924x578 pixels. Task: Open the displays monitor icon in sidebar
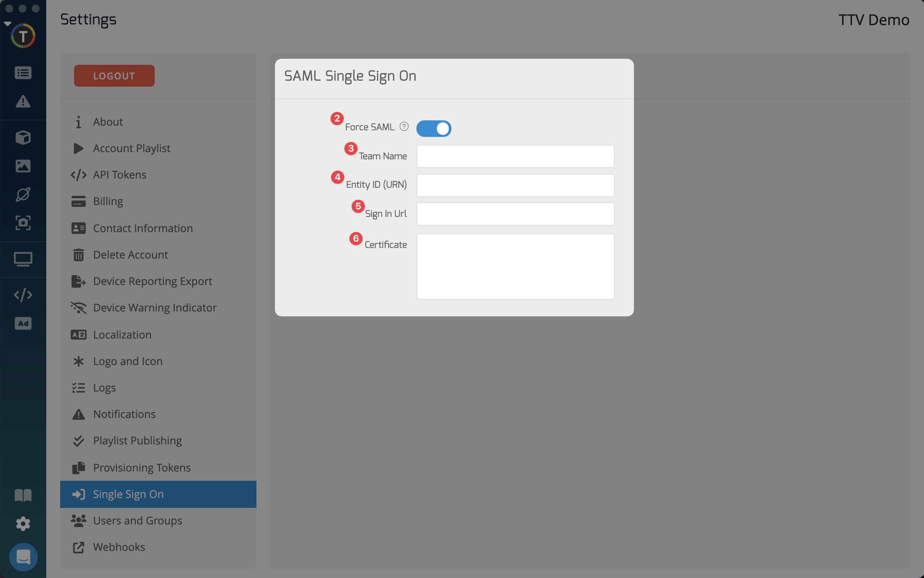(23, 259)
